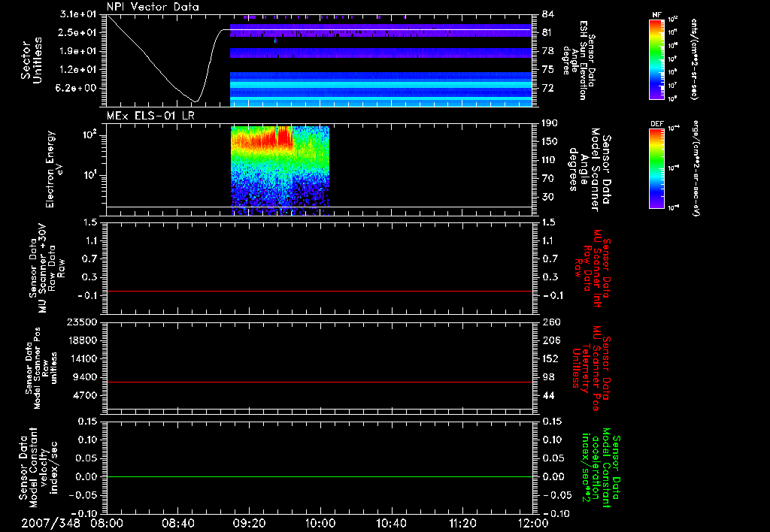Click the 11:20 time axis label

coord(462,523)
